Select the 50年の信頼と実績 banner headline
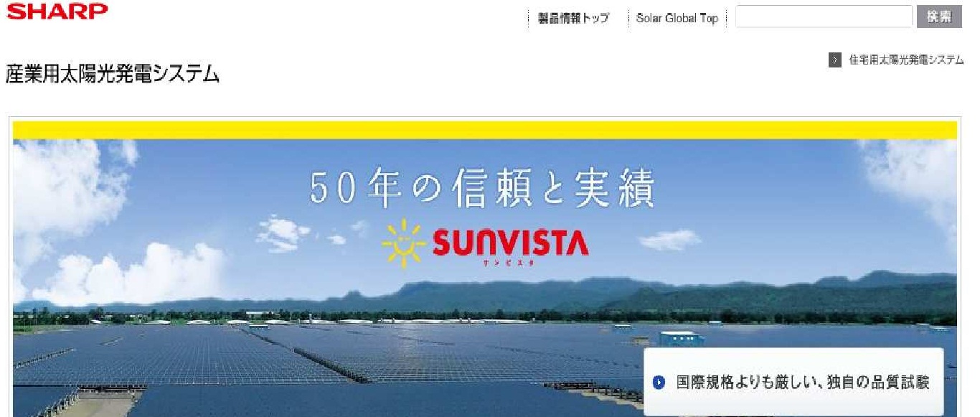Image resolution: width=980 pixels, height=417 pixels. [x=482, y=189]
